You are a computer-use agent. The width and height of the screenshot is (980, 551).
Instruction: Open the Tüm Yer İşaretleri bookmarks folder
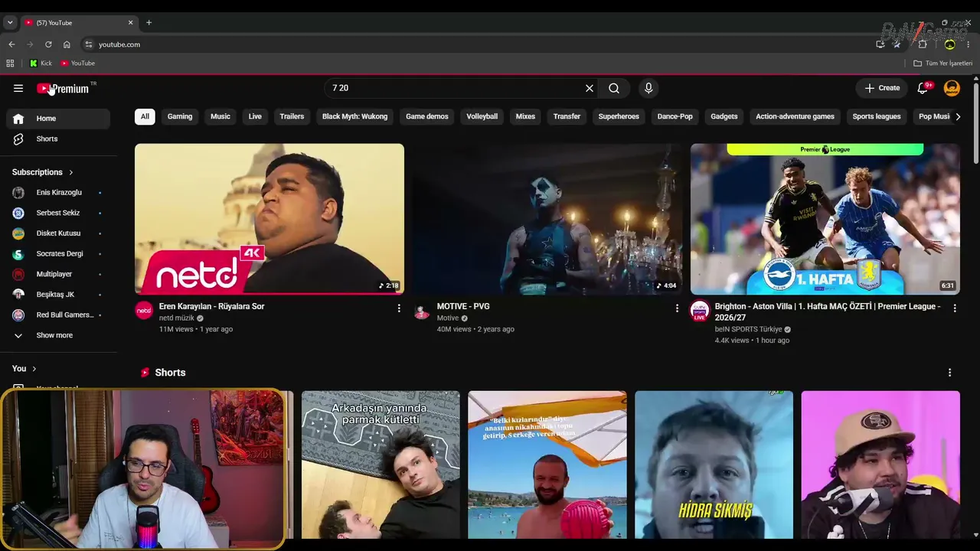click(942, 64)
